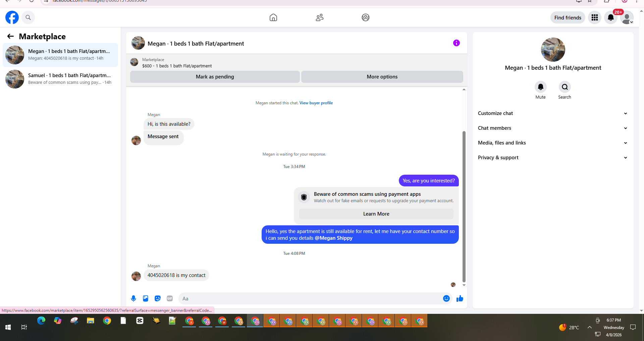Click the Mark as pending button
The height and width of the screenshot is (341, 644).
(215, 77)
